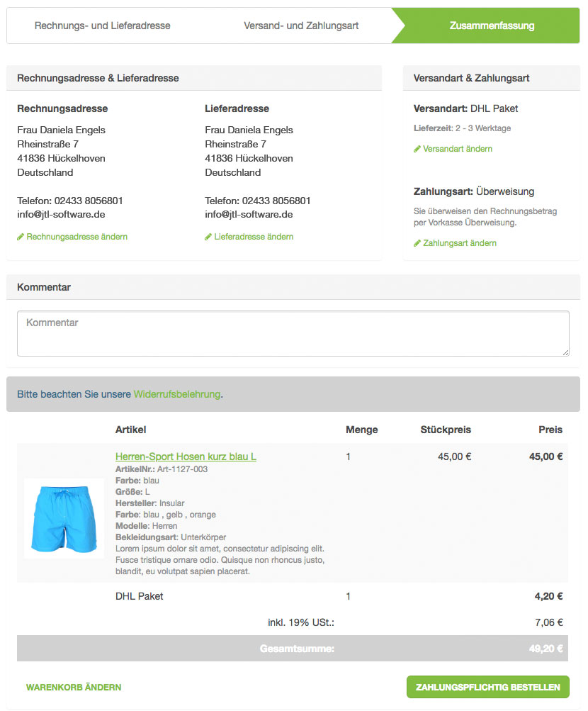Click pencil icon beside Versandart ändern
Screen dimensions: 588x711
417,149
